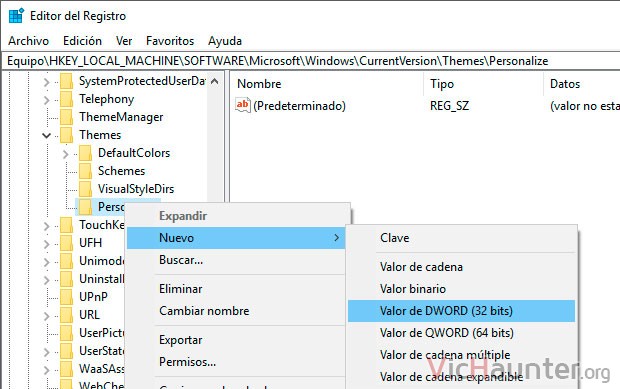Expand the DefaultColors key

coord(66,154)
